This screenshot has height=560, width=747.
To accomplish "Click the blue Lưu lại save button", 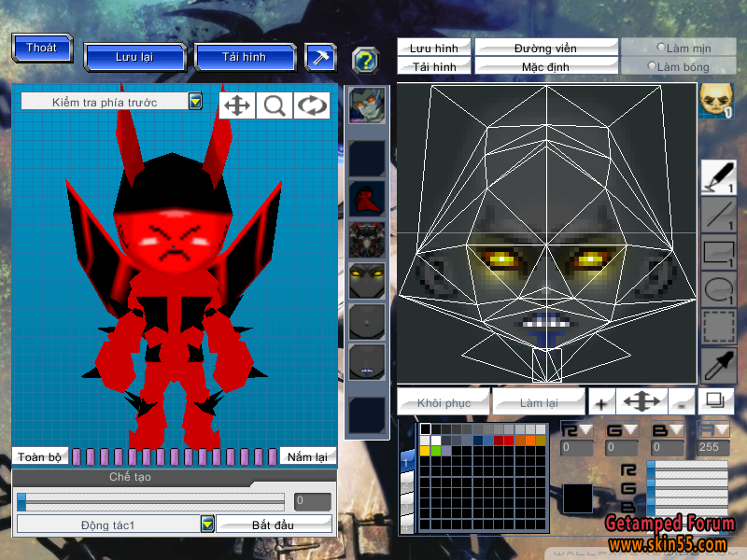I will click(134, 57).
